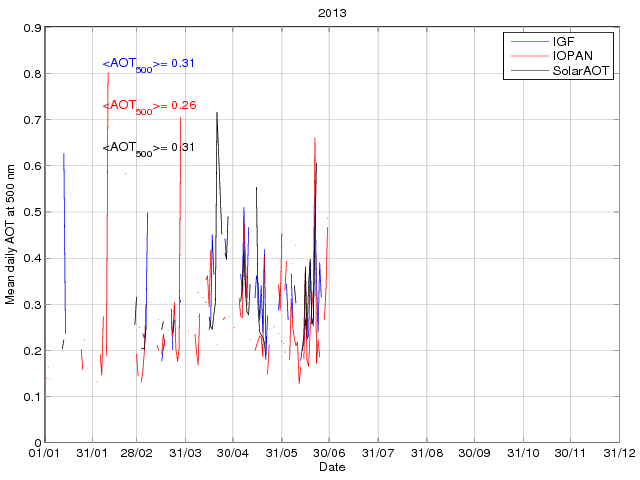Viewport: 640px width, 480px height.
Task: Click the black AOT 0.31 annotation
Action: click(x=148, y=148)
